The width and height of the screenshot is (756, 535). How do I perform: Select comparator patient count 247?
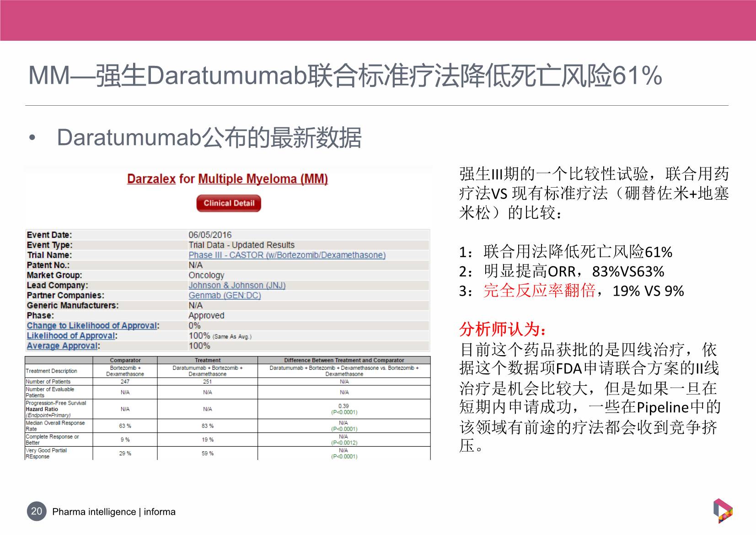coord(125,381)
